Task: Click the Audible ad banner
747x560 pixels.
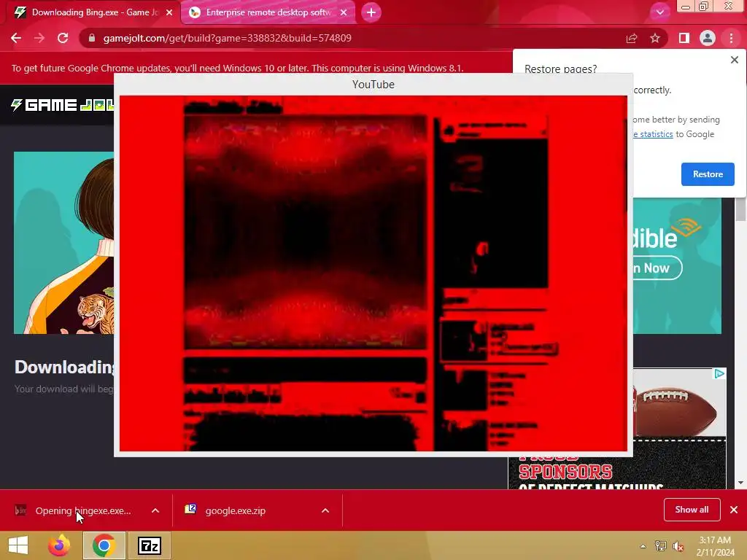Action: (677, 267)
